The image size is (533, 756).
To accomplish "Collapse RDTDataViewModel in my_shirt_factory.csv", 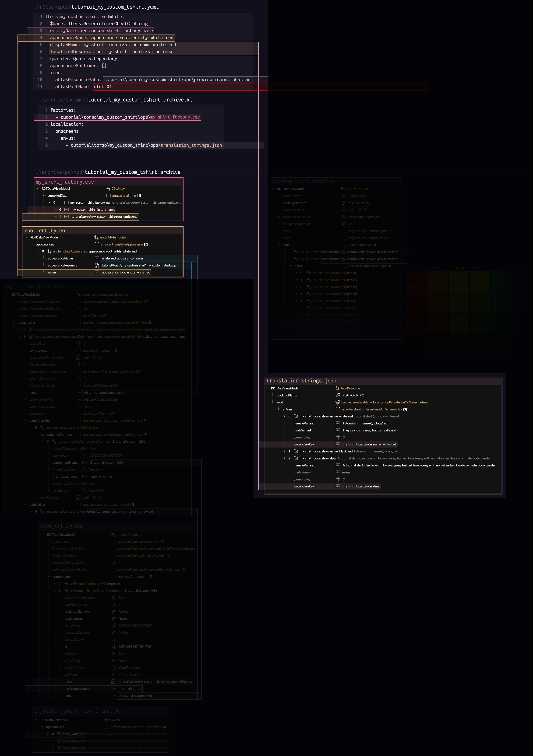I will (38, 189).
